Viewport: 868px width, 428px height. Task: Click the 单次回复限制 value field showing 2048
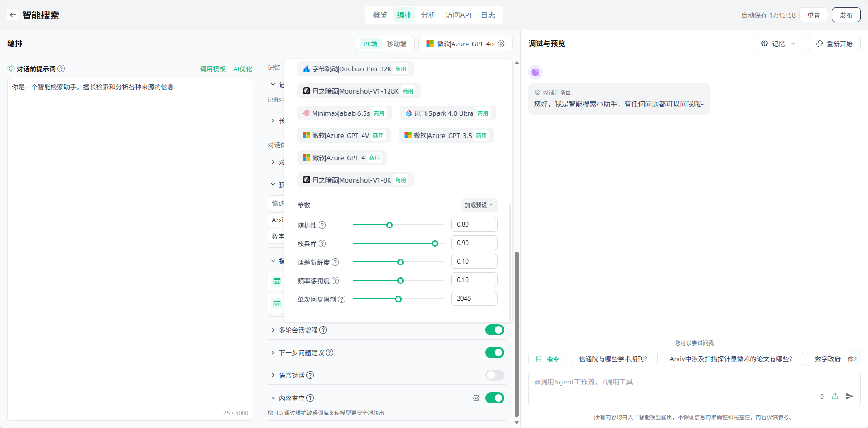(x=474, y=298)
